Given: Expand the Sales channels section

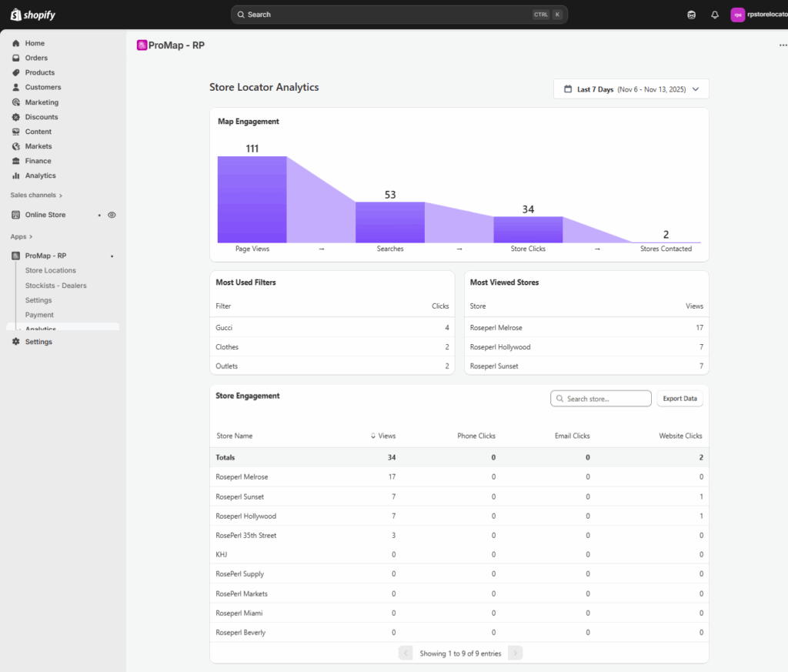Looking at the screenshot, I should click(36, 196).
